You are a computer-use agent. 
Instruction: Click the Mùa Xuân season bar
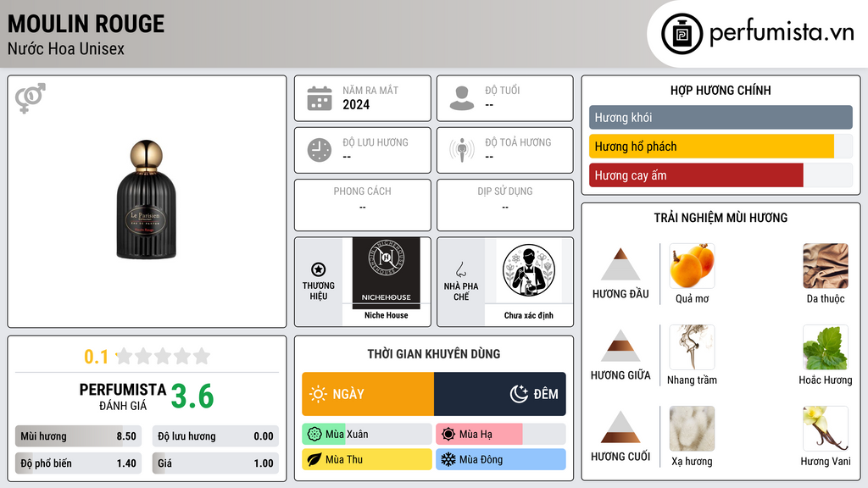366,435
